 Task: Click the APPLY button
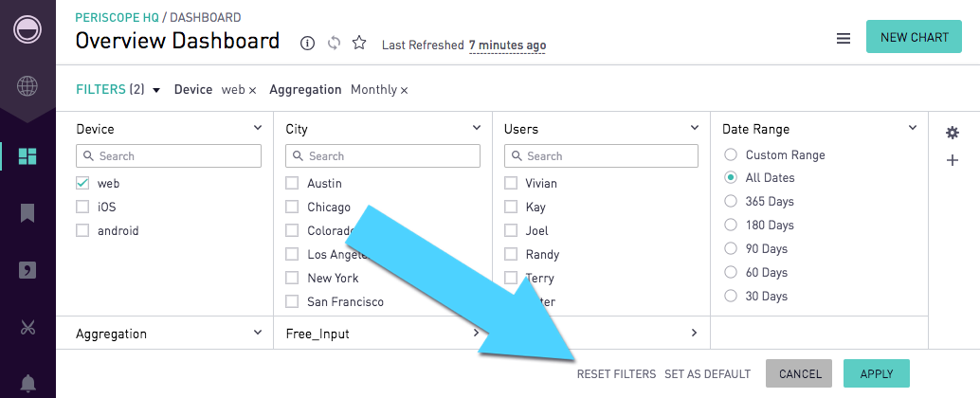click(877, 373)
